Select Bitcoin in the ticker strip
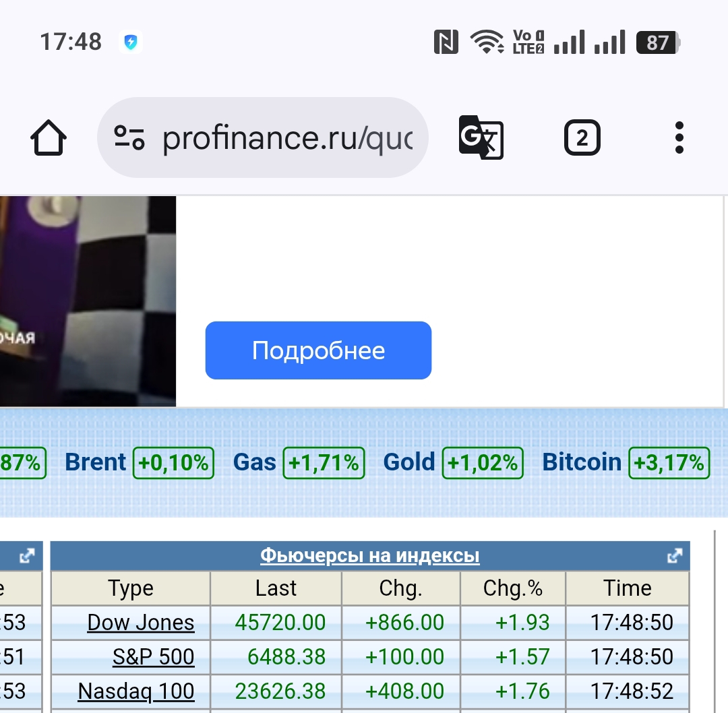Viewport: 728px width, 713px height. click(582, 462)
